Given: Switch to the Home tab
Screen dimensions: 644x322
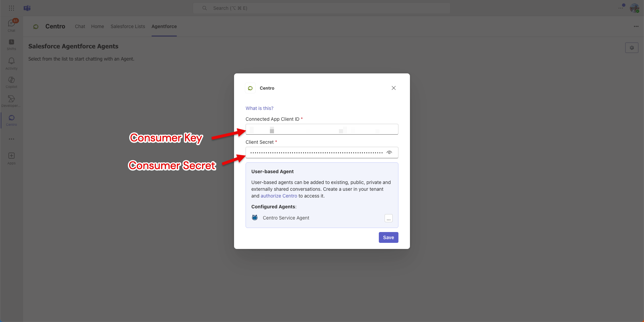Looking at the screenshot, I should (97, 26).
